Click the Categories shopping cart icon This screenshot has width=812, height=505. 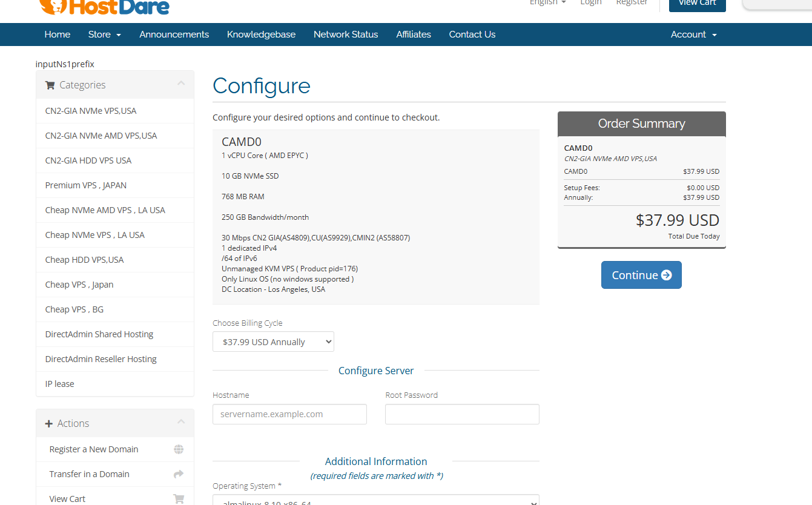tap(50, 85)
